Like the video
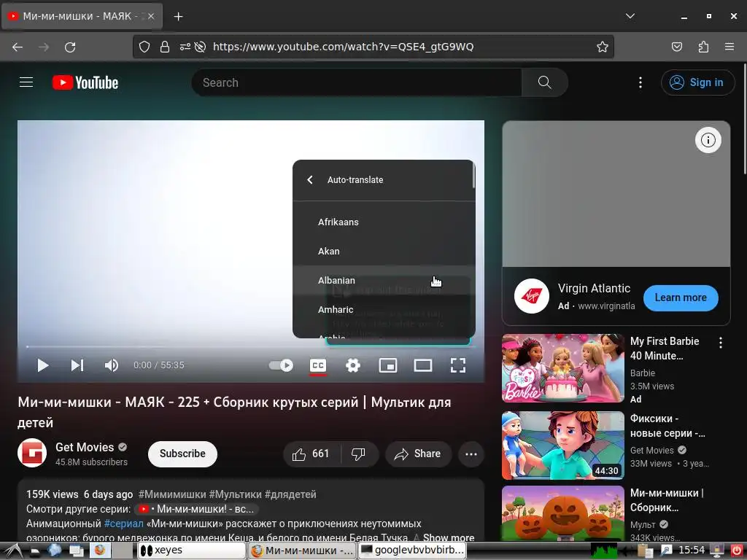This screenshot has height=560, width=747. tap(312, 454)
